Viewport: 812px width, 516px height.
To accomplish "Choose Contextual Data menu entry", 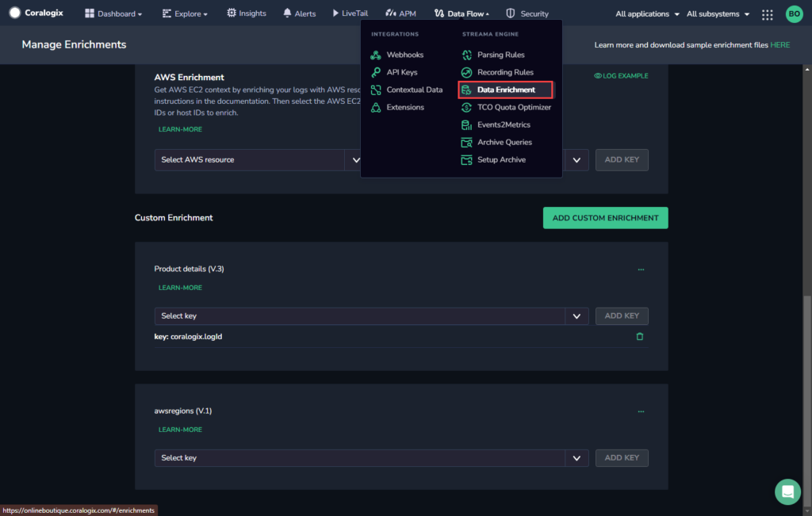I will coord(414,90).
